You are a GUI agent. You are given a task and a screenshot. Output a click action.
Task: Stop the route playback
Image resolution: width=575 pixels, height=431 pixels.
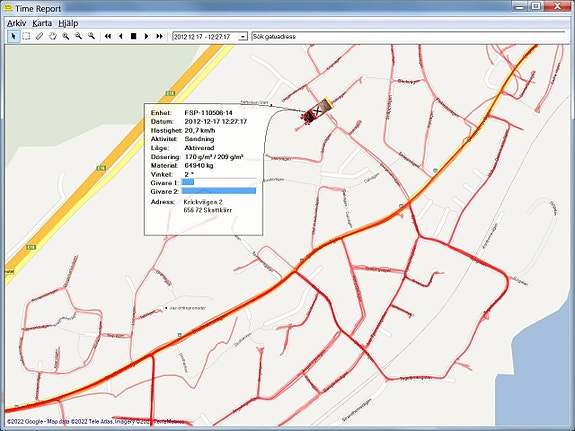[x=133, y=36]
